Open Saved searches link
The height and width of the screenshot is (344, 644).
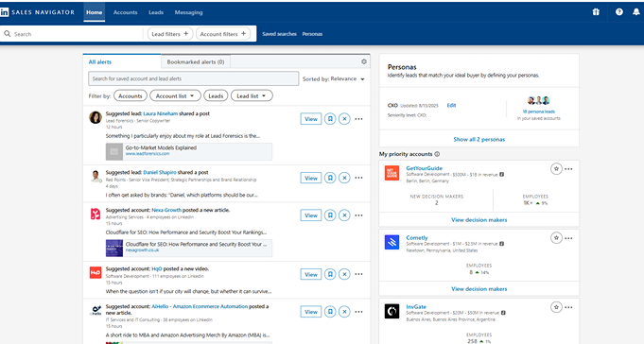(279, 34)
